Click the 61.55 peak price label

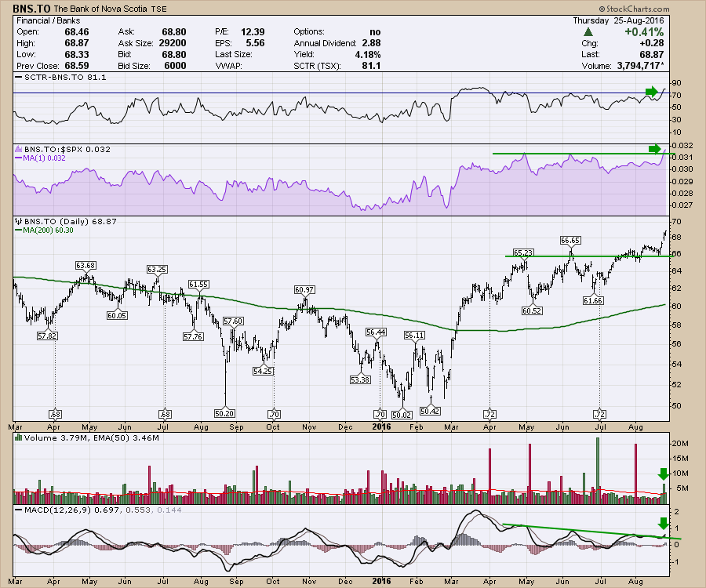[x=198, y=284]
